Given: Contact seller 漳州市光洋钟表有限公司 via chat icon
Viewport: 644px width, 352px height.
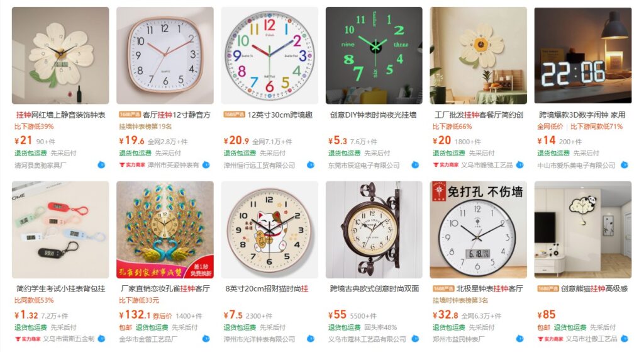Looking at the screenshot, I should [x=311, y=339].
